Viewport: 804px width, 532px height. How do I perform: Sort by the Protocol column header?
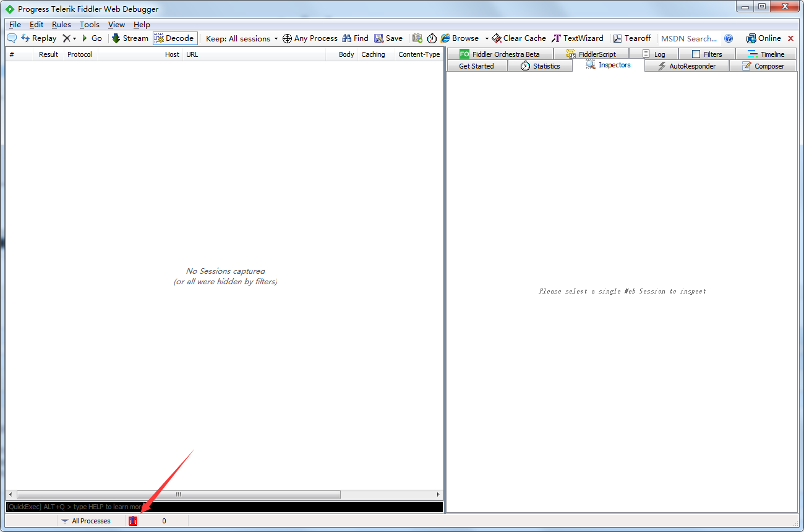click(80, 54)
